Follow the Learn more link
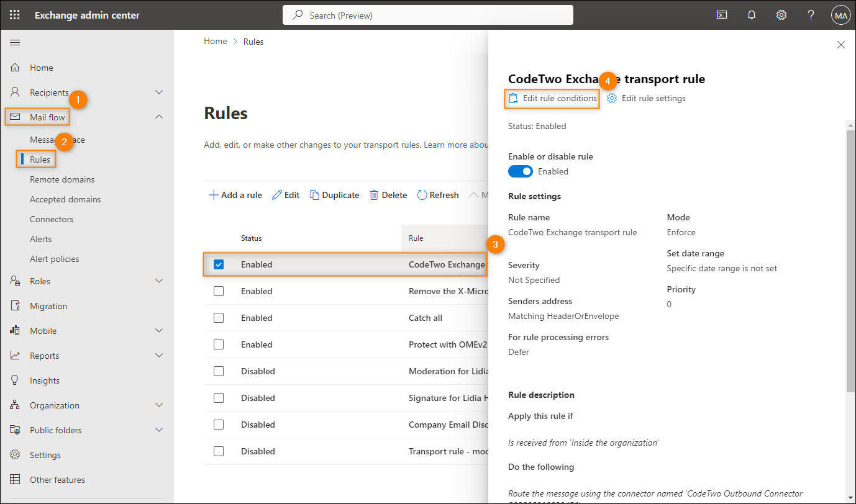Image resolution: width=856 pixels, height=504 pixels. (456, 145)
